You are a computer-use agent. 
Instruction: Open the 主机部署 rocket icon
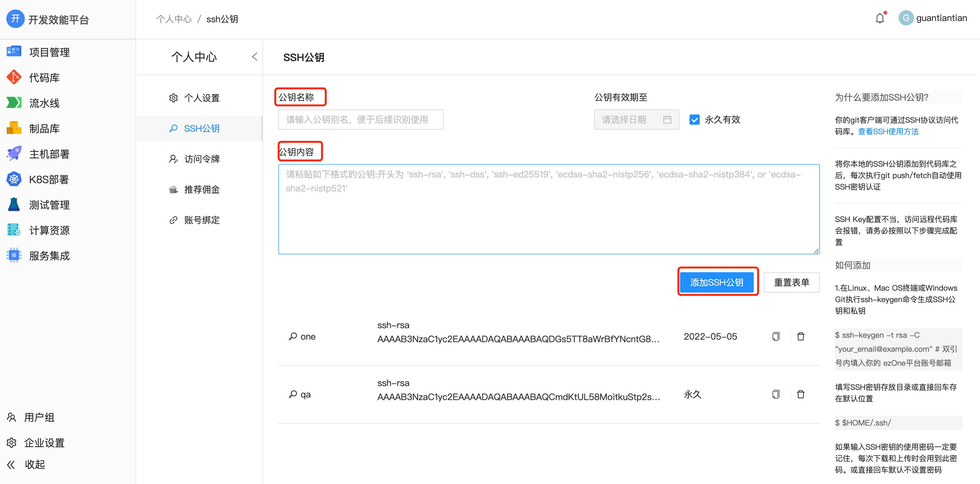[x=14, y=154]
